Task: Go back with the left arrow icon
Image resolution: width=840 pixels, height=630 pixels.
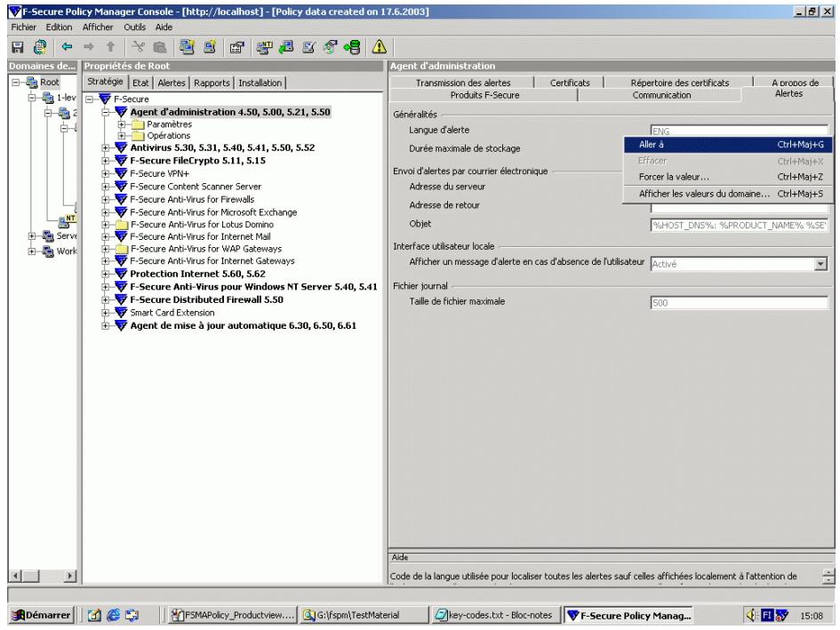Action: point(67,46)
